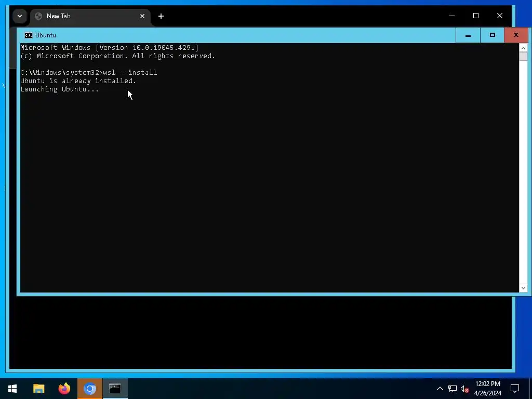Click the console scrollbar thumb
Viewport: 532px width, 399px height.
(523, 56)
